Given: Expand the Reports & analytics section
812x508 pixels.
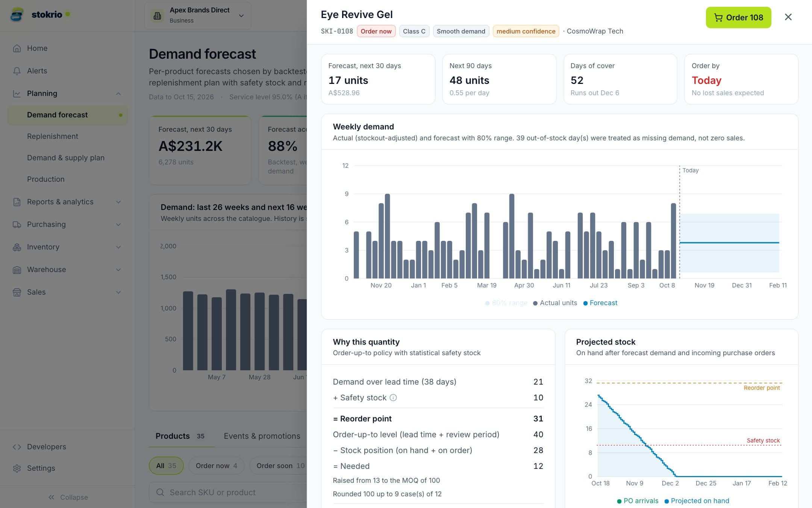Looking at the screenshot, I should click(x=118, y=202).
